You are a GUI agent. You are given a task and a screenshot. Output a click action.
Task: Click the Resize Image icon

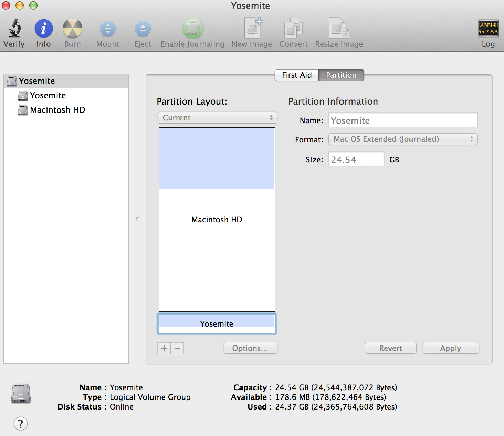click(339, 28)
